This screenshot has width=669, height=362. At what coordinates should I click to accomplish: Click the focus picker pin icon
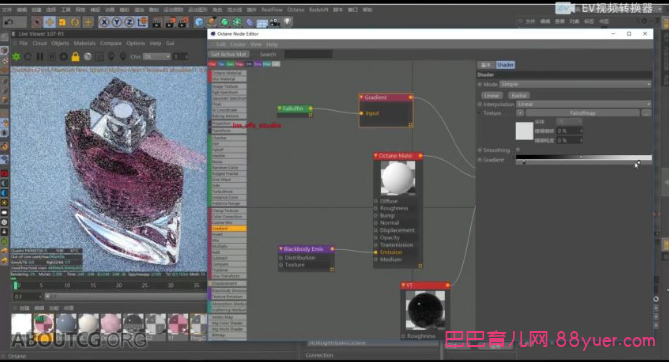pos(111,56)
